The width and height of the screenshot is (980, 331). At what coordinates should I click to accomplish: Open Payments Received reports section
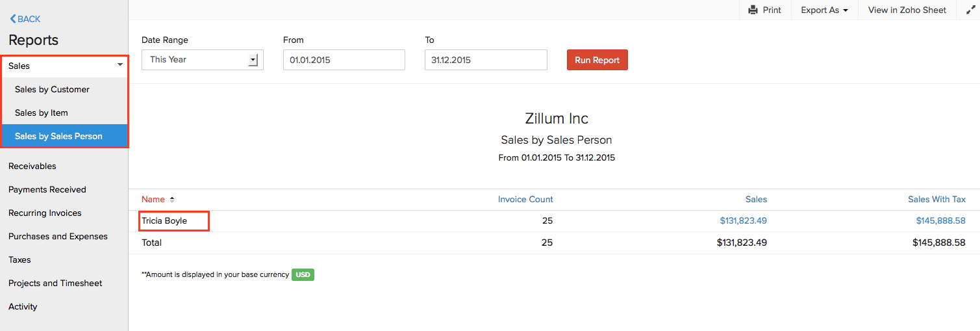(x=47, y=189)
